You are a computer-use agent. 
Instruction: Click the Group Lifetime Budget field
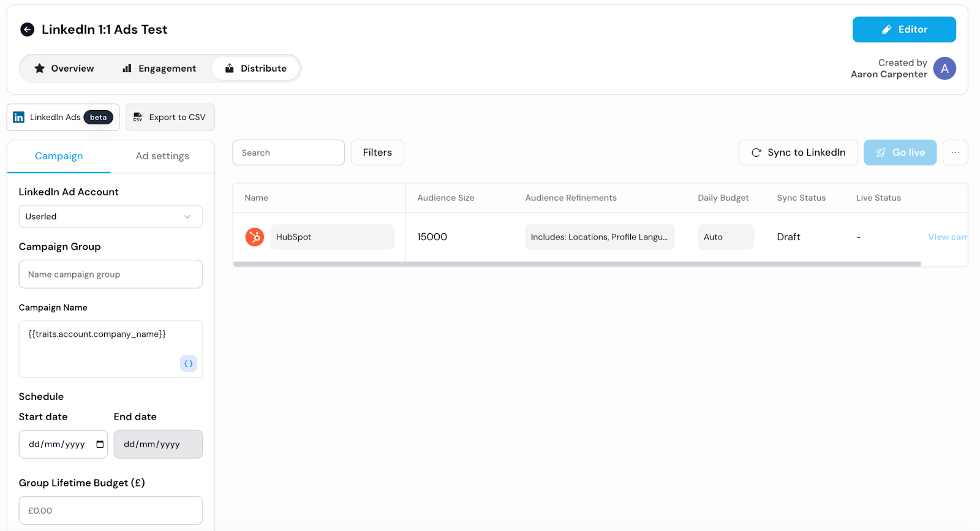(x=110, y=510)
